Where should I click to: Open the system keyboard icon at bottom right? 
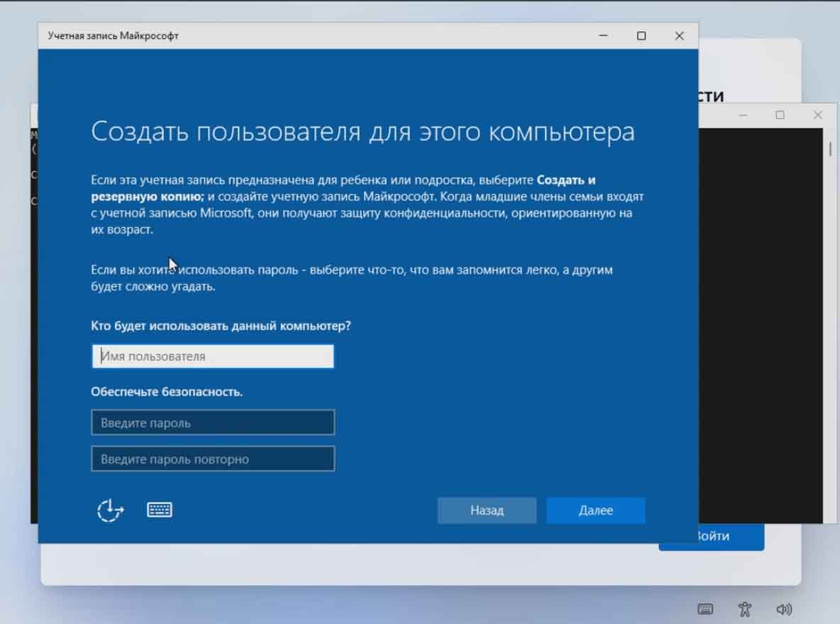point(705,609)
